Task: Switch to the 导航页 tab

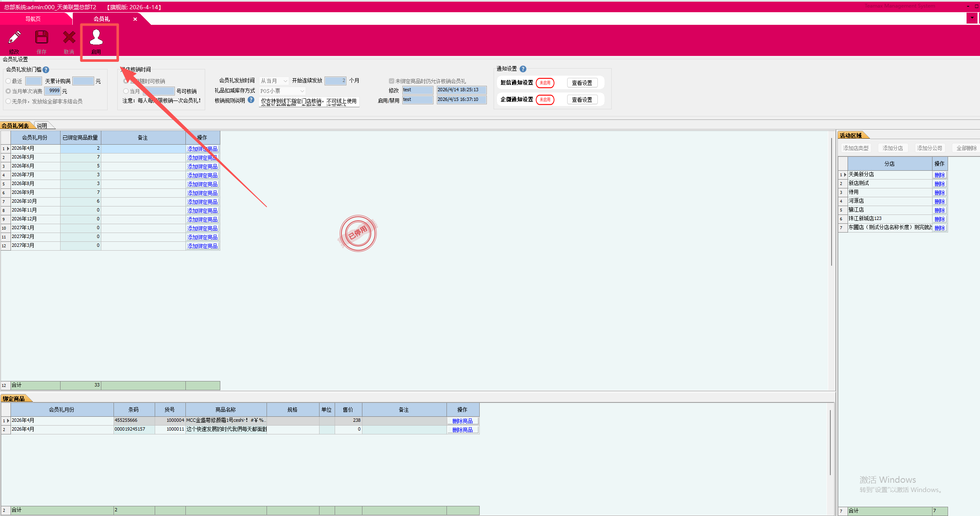Action: [x=33, y=19]
